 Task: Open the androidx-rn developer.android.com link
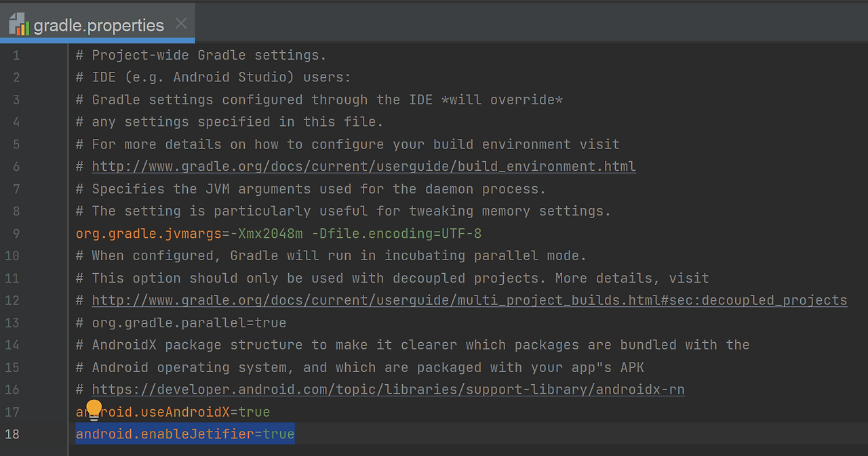coord(388,390)
